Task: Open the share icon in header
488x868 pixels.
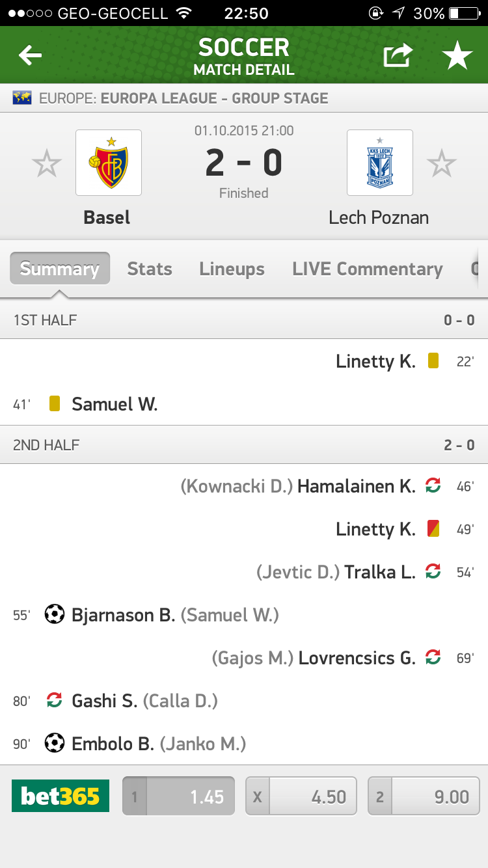Action: (398, 56)
